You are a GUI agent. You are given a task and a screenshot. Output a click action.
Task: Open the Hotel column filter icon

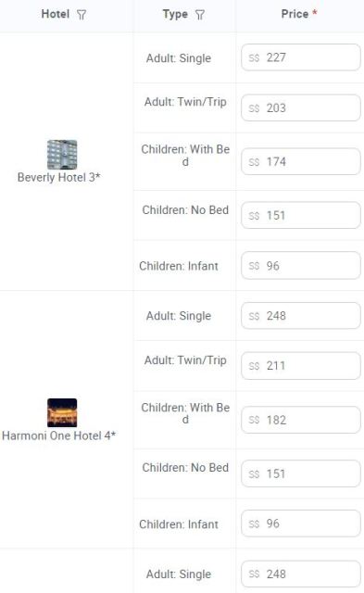pos(82,15)
